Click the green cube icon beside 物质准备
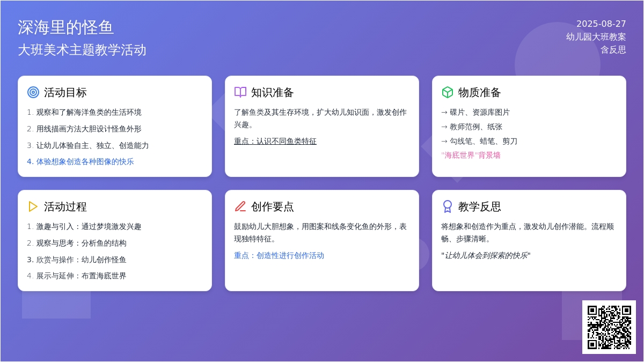644x362 pixels. [448, 92]
